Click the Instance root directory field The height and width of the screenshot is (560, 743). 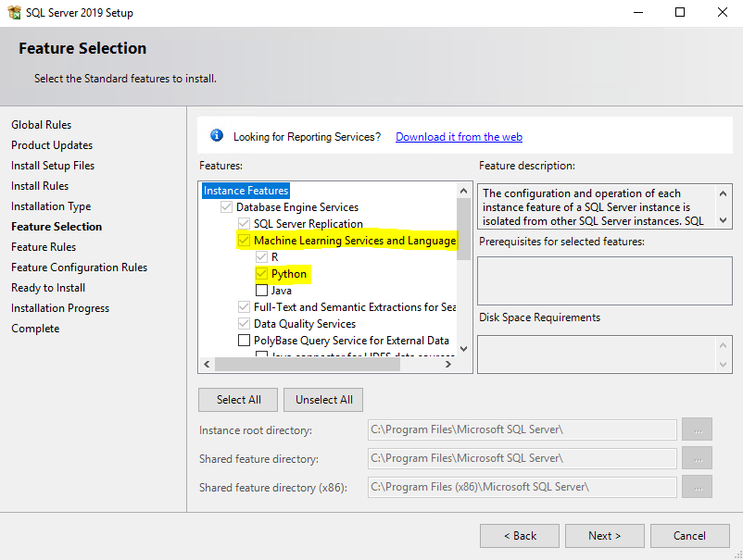point(523,429)
